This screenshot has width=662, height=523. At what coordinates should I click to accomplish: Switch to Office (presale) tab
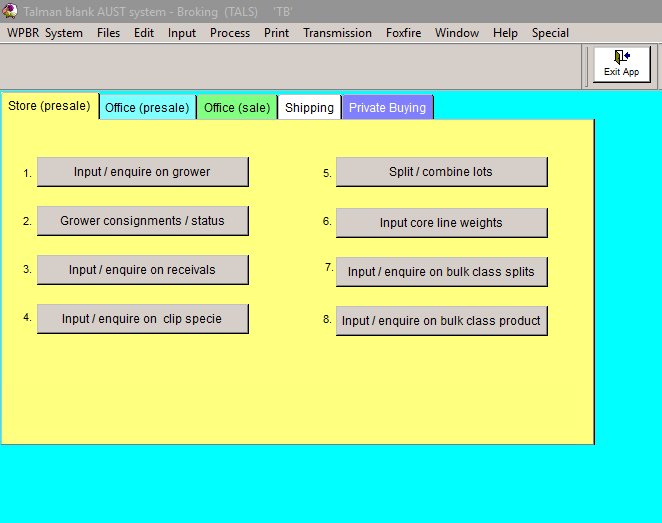click(147, 108)
